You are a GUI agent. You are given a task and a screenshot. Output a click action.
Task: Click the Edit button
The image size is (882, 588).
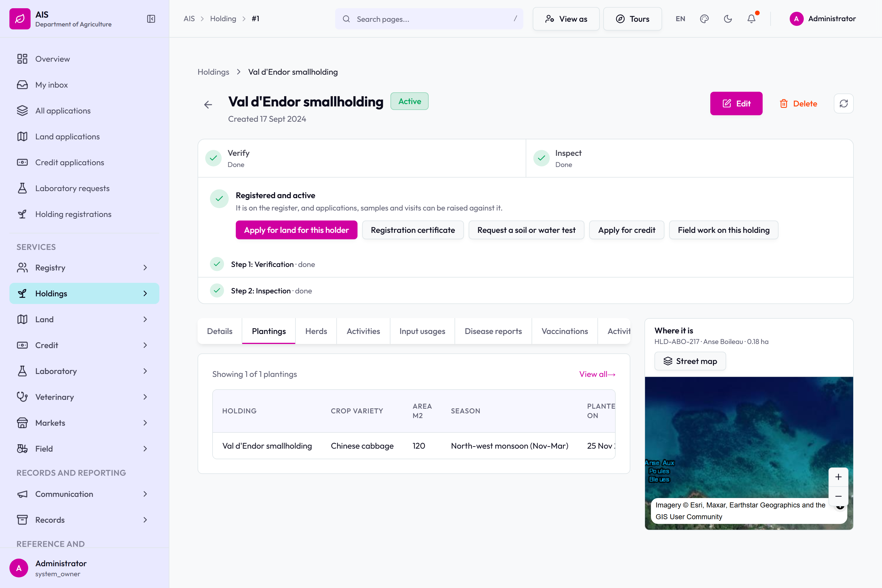tap(736, 103)
